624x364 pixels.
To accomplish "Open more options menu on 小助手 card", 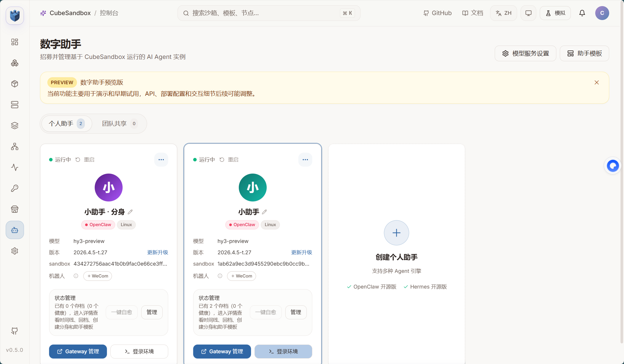I will pos(305,160).
